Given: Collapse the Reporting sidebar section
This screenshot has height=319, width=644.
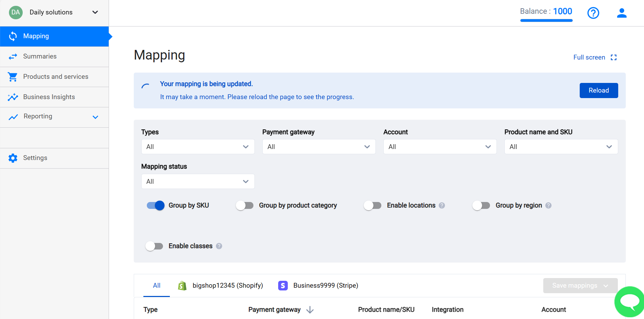Looking at the screenshot, I should coord(95,117).
